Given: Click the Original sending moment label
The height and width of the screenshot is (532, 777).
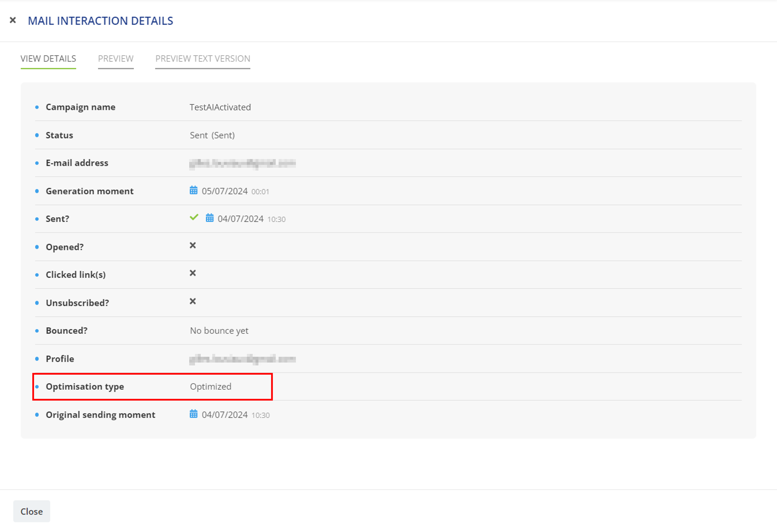Looking at the screenshot, I should pos(101,415).
